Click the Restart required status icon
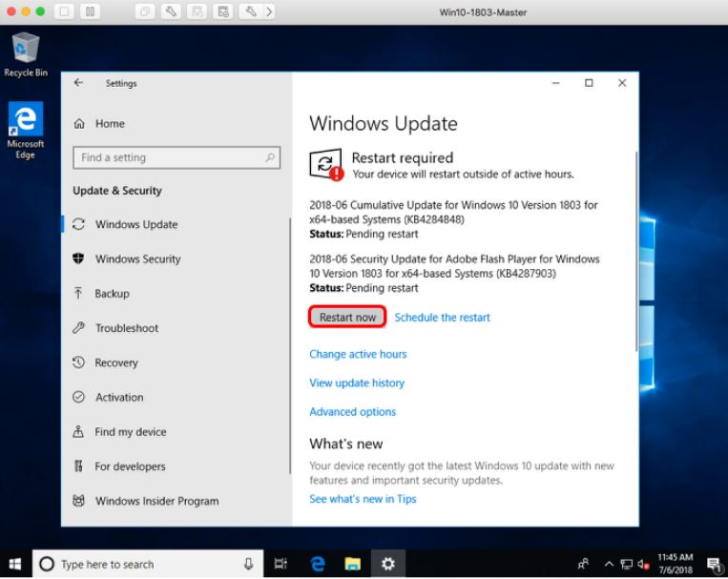Screen dimensions: 728x579 [326, 164]
